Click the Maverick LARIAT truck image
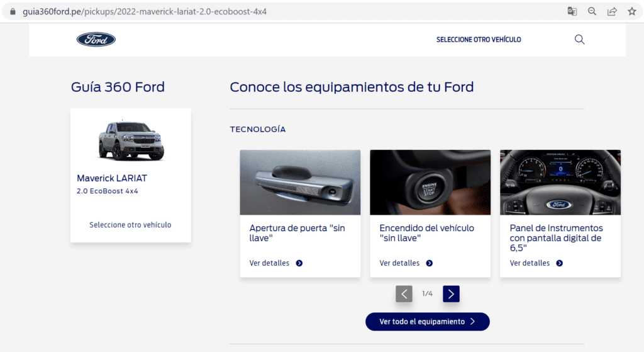 [131, 140]
